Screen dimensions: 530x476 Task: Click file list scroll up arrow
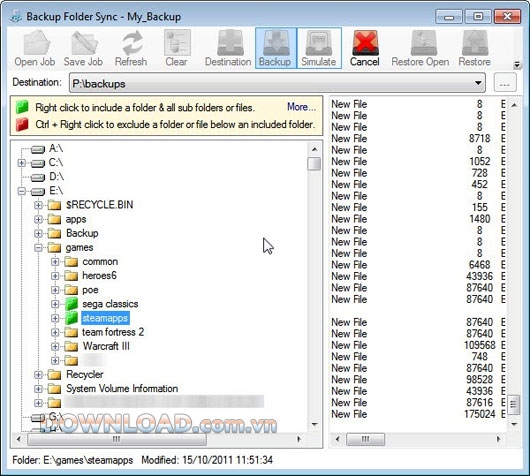(514, 105)
